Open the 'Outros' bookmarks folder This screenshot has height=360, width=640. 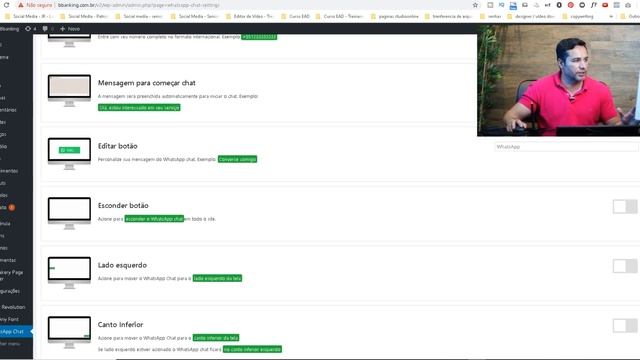630,16
